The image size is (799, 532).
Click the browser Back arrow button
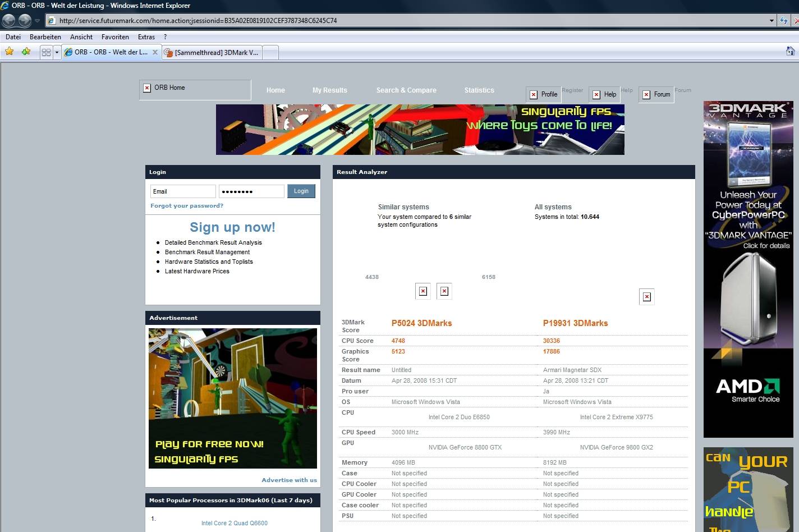coord(8,21)
